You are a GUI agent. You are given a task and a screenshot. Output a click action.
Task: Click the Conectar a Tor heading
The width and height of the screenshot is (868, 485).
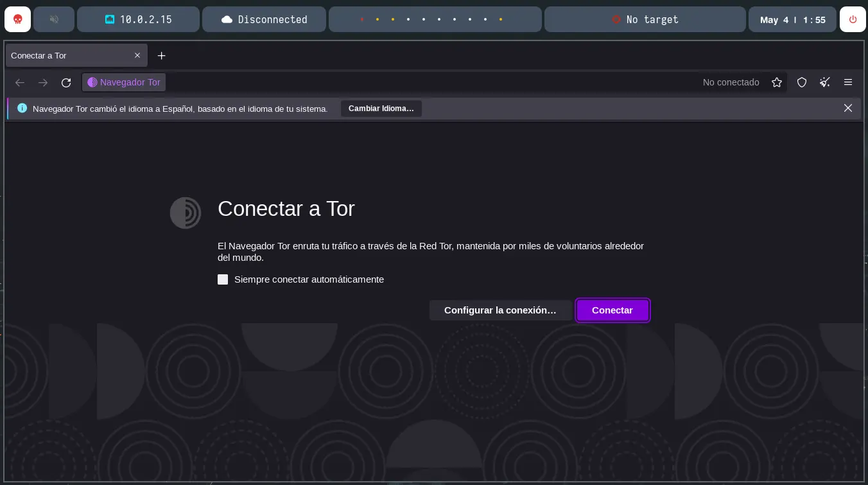[286, 209]
